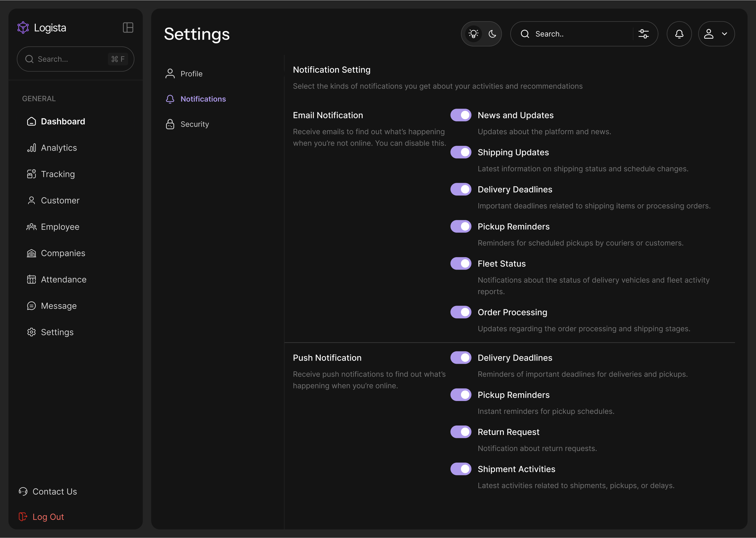This screenshot has width=756, height=538.
Task: Click the Notifications bell icon in settings menu
Action: click(x=170, y=99)
